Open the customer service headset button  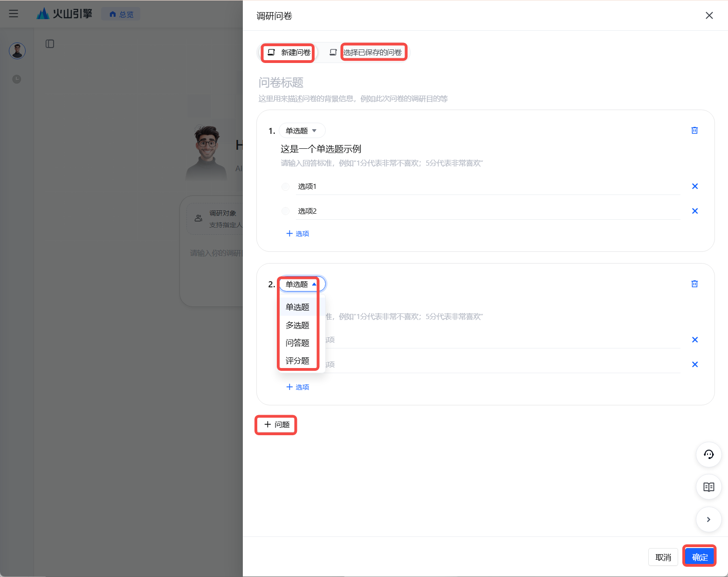(x=708, y=454)
